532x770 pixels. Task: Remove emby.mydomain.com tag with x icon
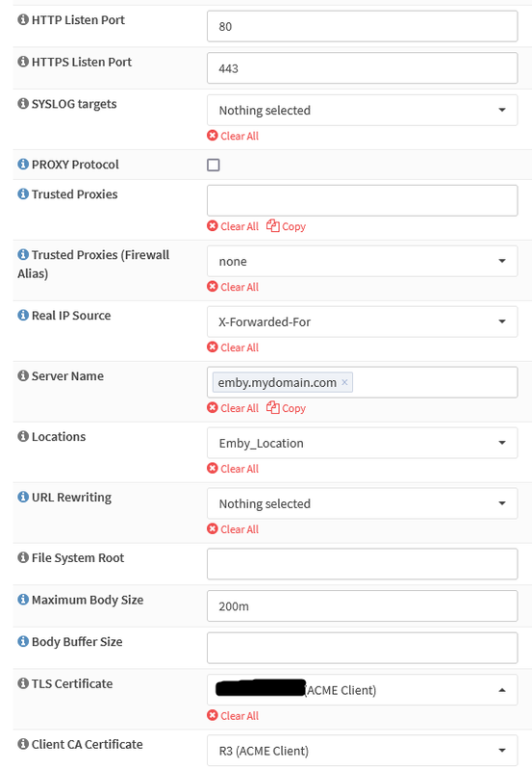[x=344, y=382]
